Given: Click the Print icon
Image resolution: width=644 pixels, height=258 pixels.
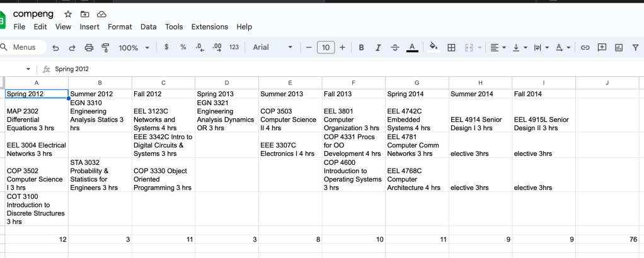Looking at the screenshot, I should (89, 48).
